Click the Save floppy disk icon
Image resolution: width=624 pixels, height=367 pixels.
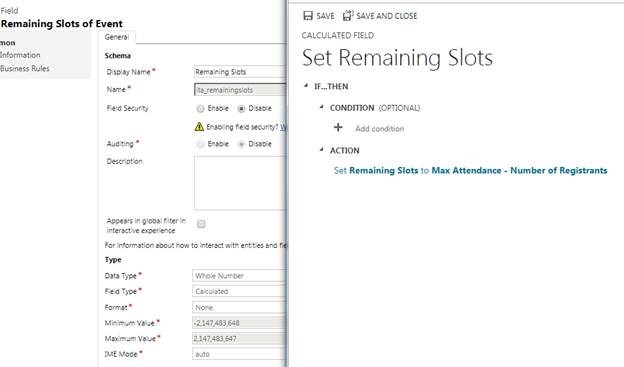point(308,16)
